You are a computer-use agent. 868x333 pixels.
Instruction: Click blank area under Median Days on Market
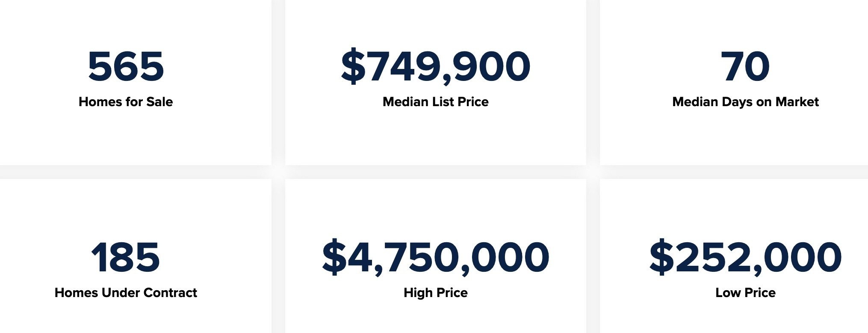click(x=745, y=137)
